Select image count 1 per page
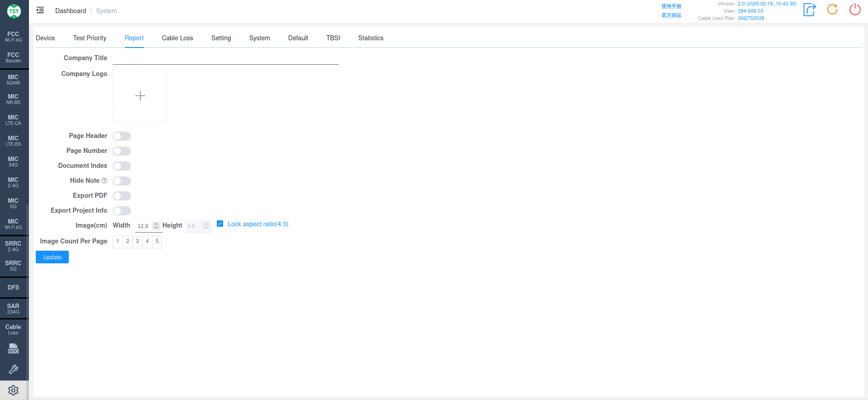The image size is (868, 400). click(x=118, y=242)
